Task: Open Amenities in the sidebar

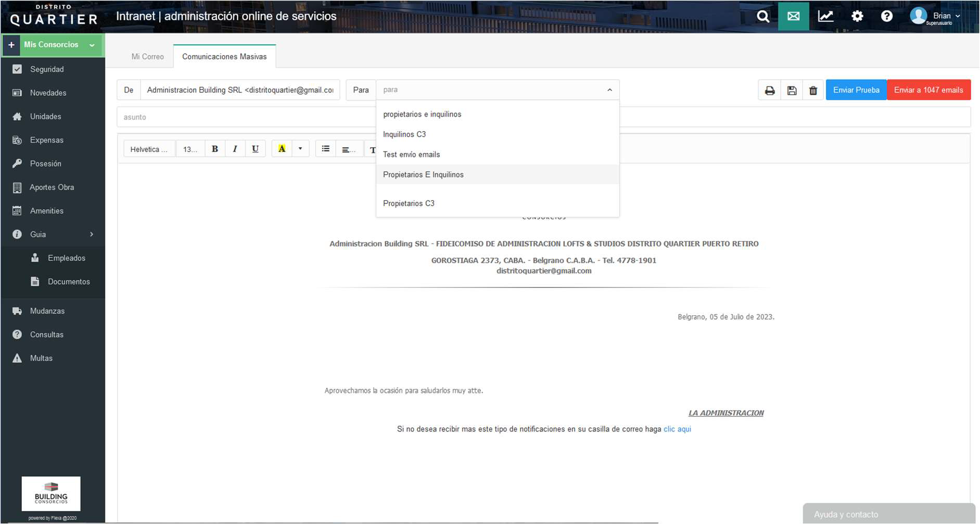Action: (x=53, y=211)
